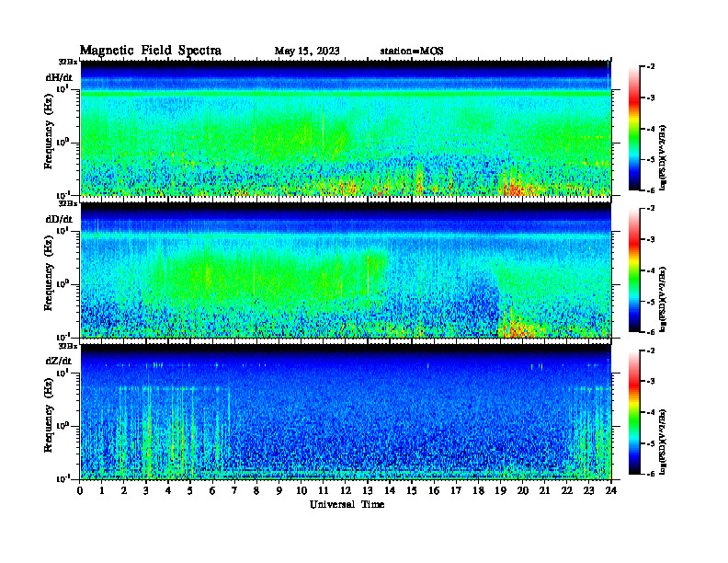Image resolution: width=728 pixels, height=563 pixels.
Task: Click the hour 10 tick label
Action: point(301,491)
